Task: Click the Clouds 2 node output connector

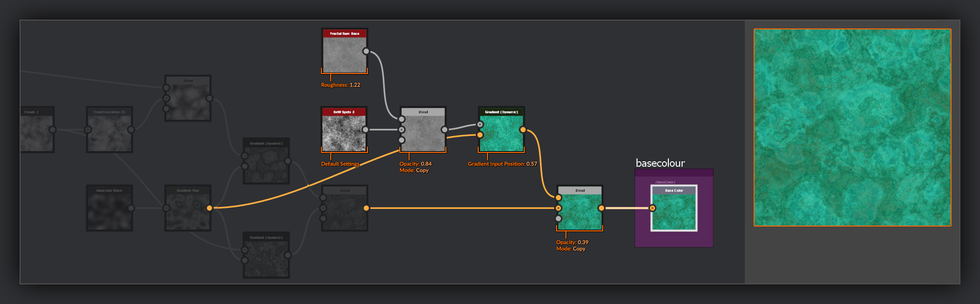Action: coord(52,129)
